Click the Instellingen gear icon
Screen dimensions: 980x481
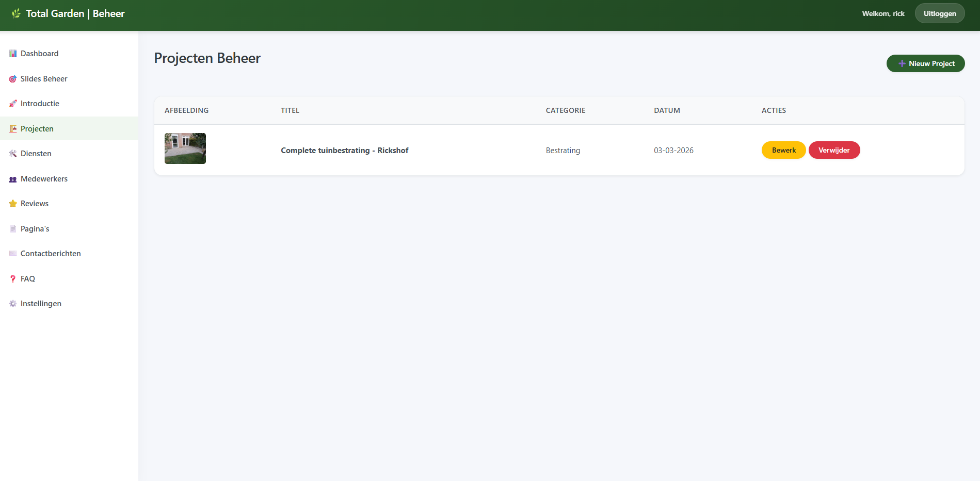[x=13, y=304]
